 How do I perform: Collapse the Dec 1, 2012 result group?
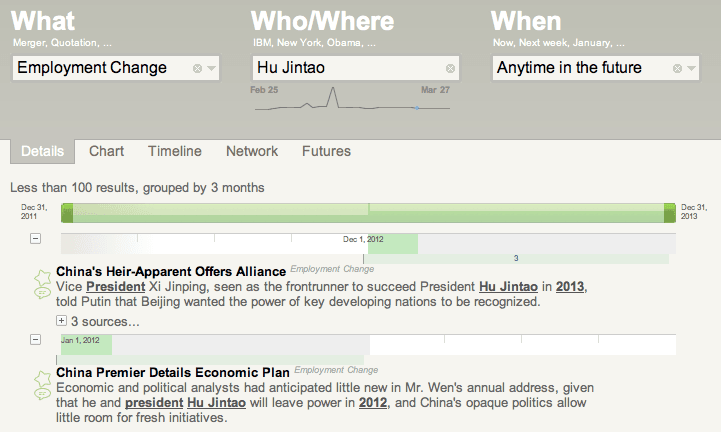pos(35,238)
